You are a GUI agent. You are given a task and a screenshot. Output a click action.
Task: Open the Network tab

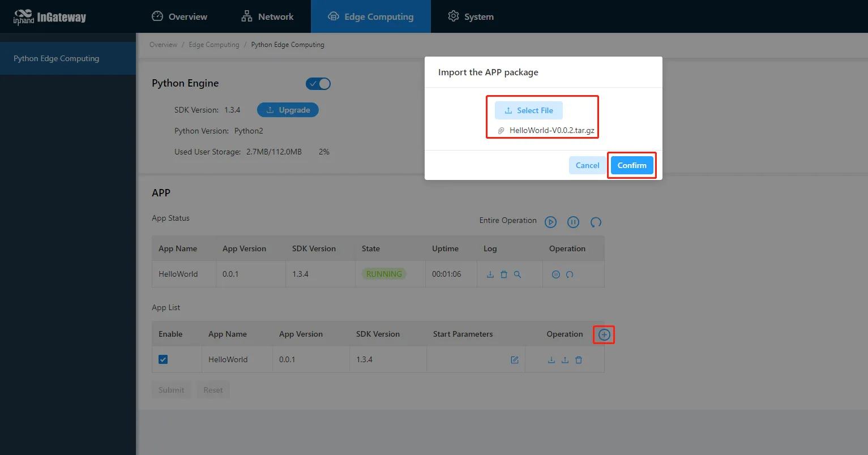pos(267,16)
